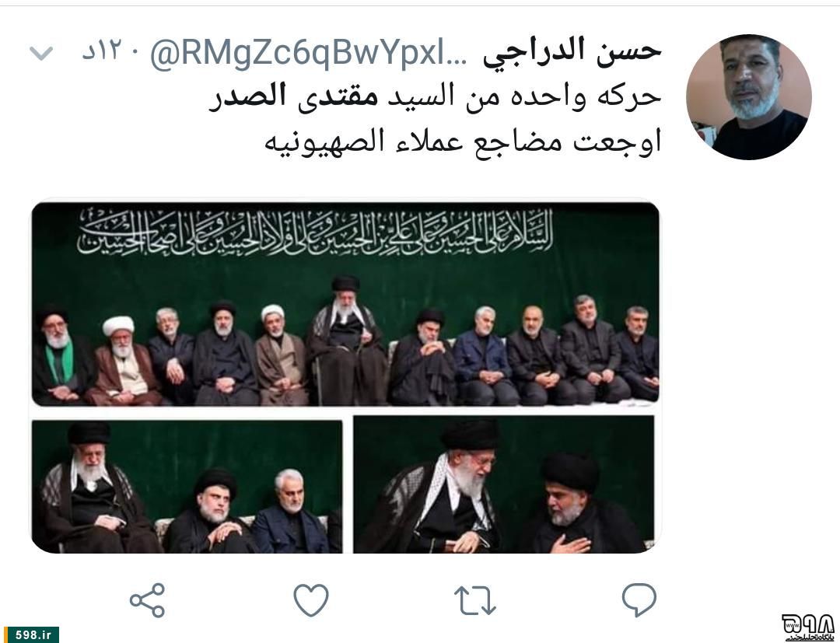Image resolution: width=840 pixels, height=643 pixels.
Task: Click the reply speech bubble icon
Action: tap(639, 599)
